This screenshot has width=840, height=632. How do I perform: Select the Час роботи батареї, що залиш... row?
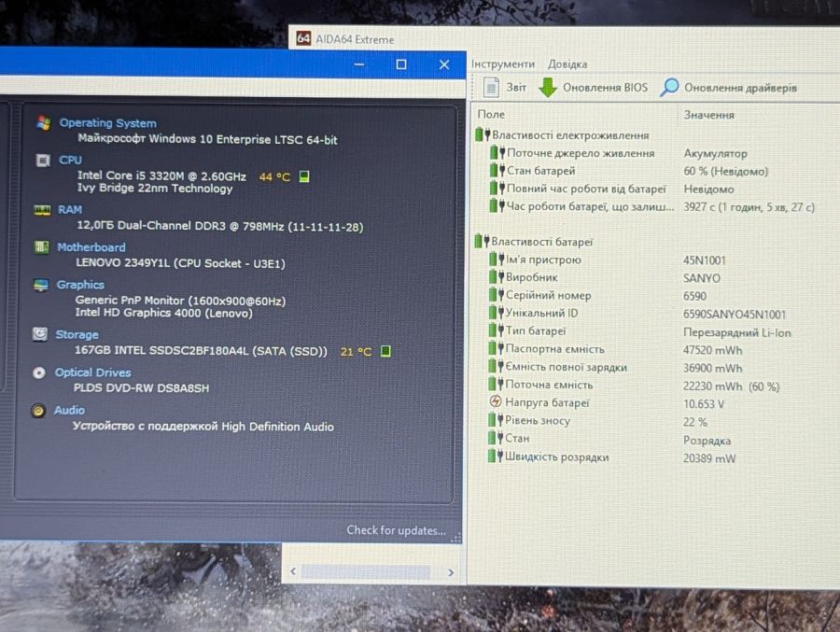[x=652, y=206]
